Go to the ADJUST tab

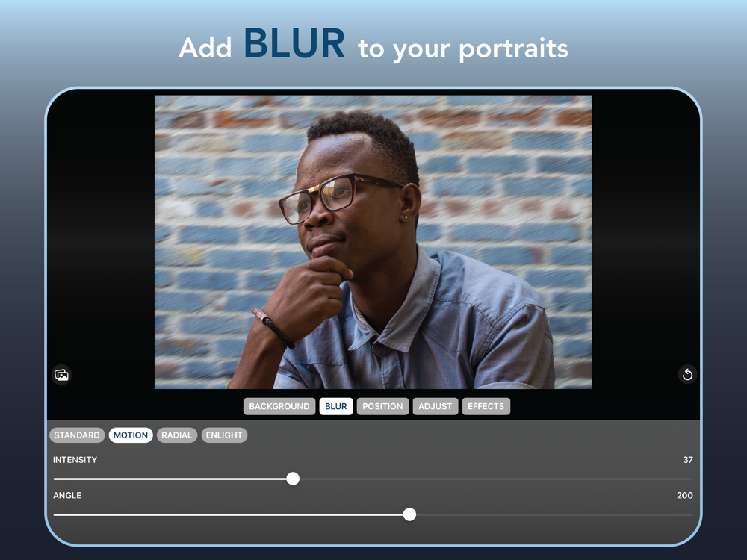(436, 406)
